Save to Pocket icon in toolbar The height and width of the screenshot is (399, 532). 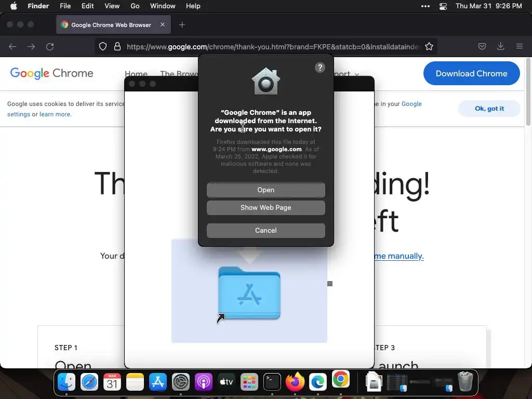482,46
